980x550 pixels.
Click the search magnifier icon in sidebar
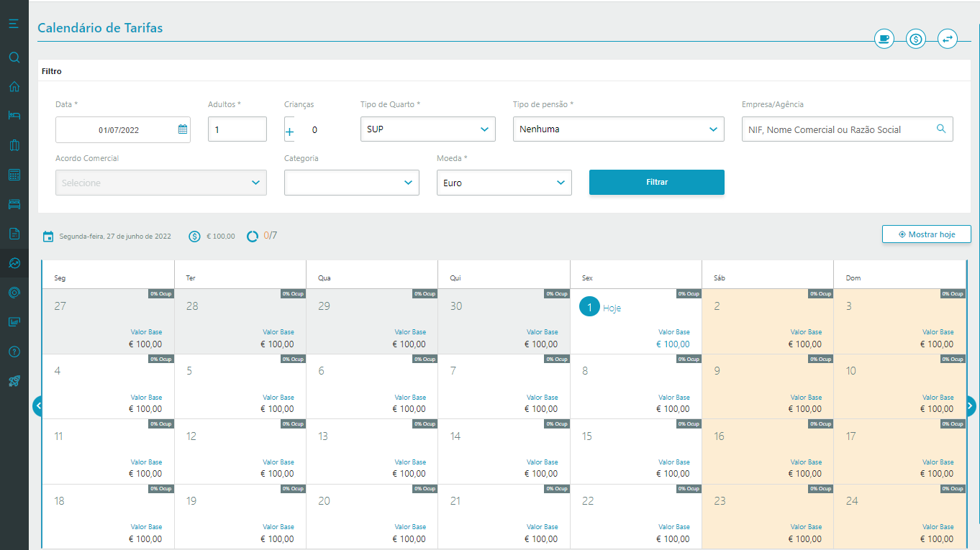14,58
